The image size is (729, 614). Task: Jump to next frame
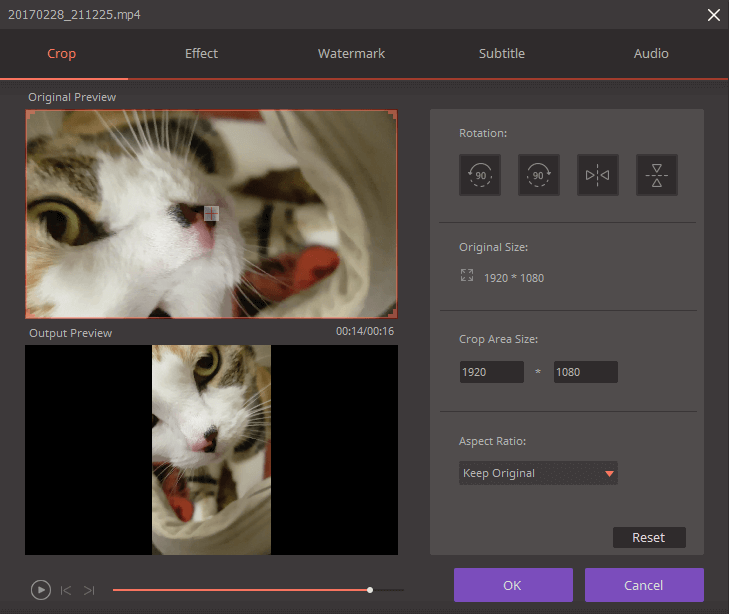[89, 590]
